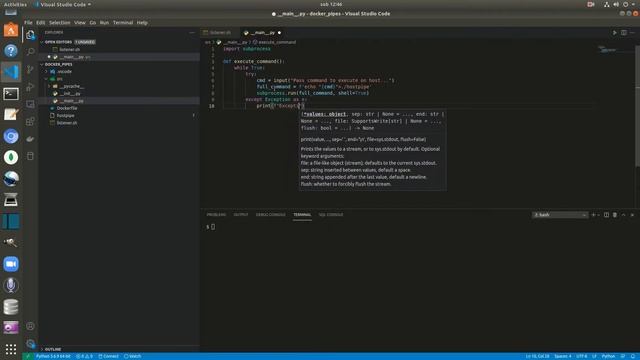
Task: Click the remote window indicator in status bar
Action: (28, 356)
